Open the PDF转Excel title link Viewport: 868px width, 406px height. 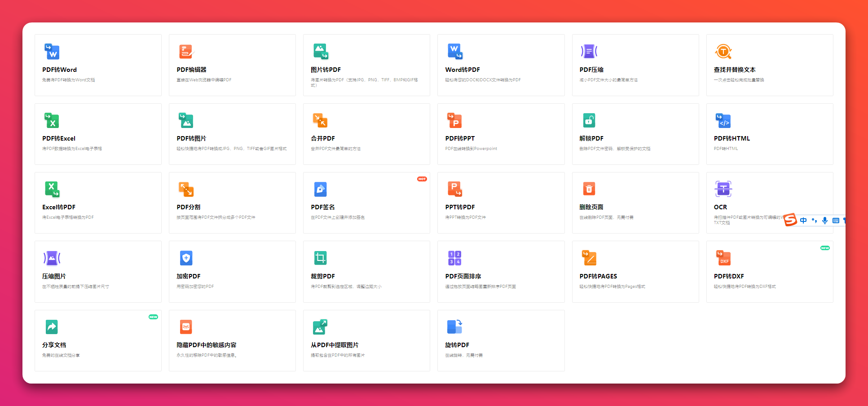pos(59,138)
